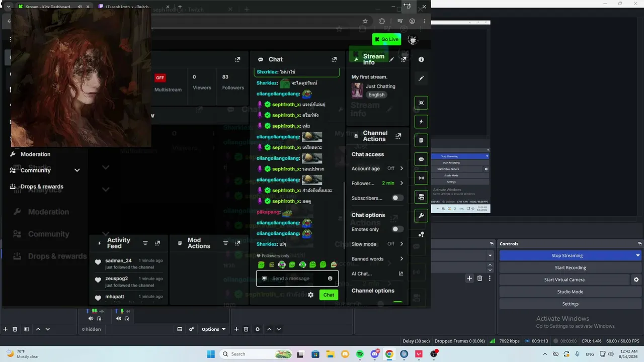Toggle the broadcast signal panel icon in sidebar
Viewport: 644px width, 362px height.
pos(421,178)
